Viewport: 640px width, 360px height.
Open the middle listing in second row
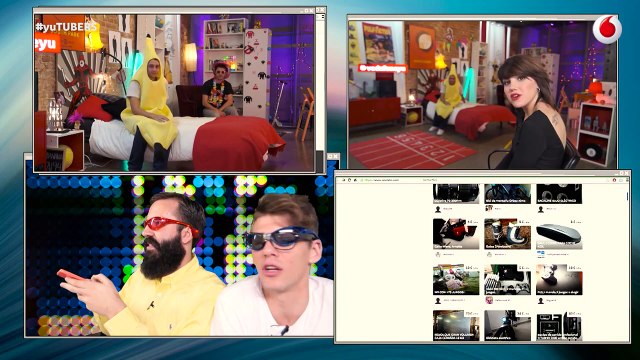pyautogui.click(x=507, y=233)
